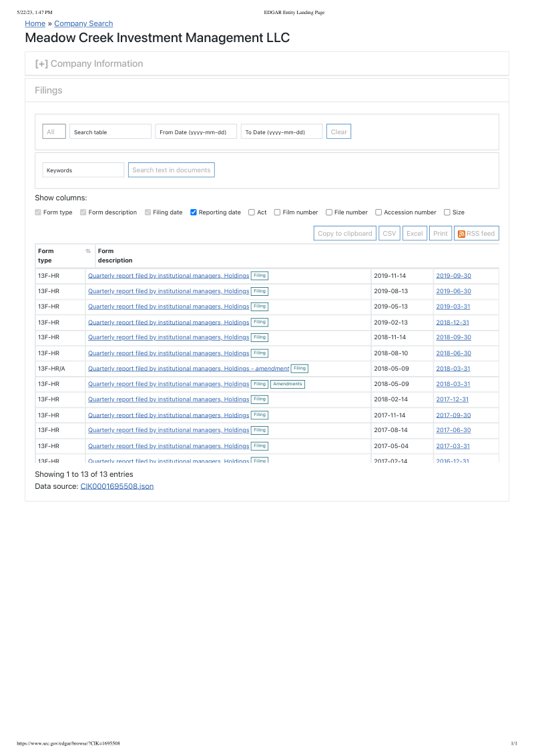This screenshot has width=534, height=756.
Task: Open reporting date 2017-09-30 link
Action: 453,415
